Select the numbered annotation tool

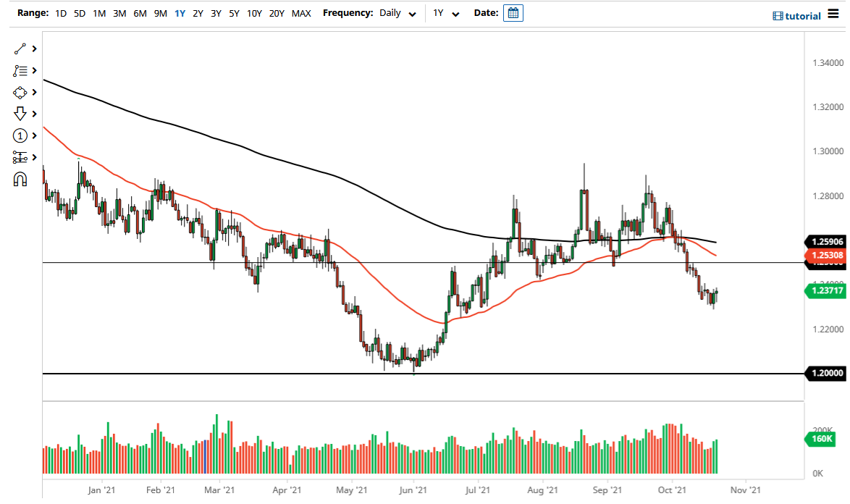(20, 135)
